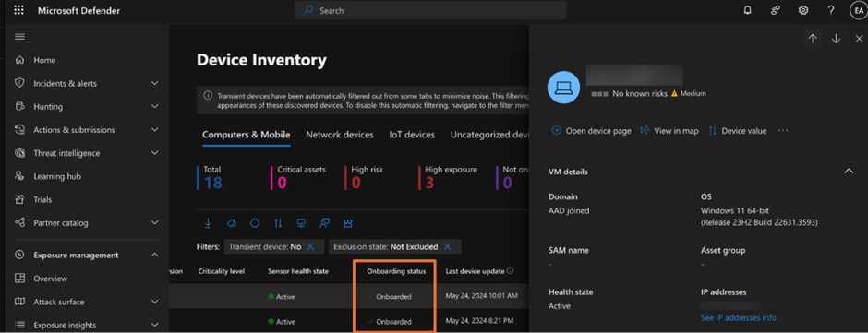868x333 pixels.
Task: Switch to IoT devices tab
Action: click(x=412, y=135)
